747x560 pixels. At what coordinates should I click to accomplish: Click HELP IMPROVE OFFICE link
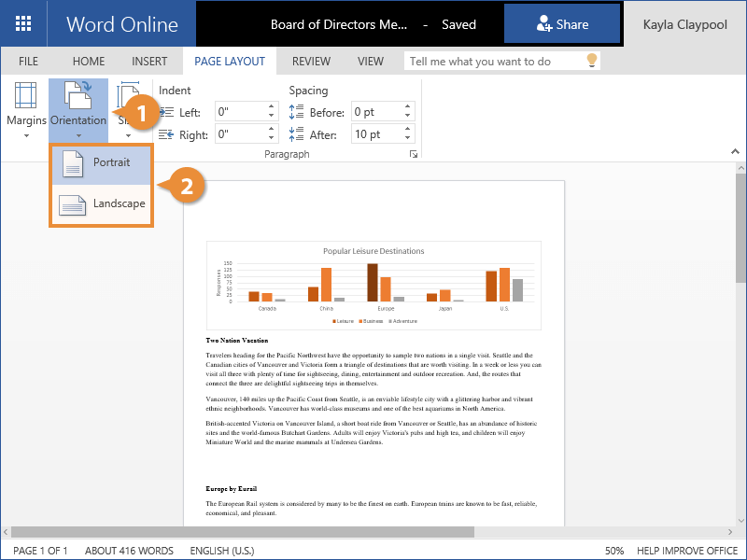pyautogui.click(x=688, y=551)
